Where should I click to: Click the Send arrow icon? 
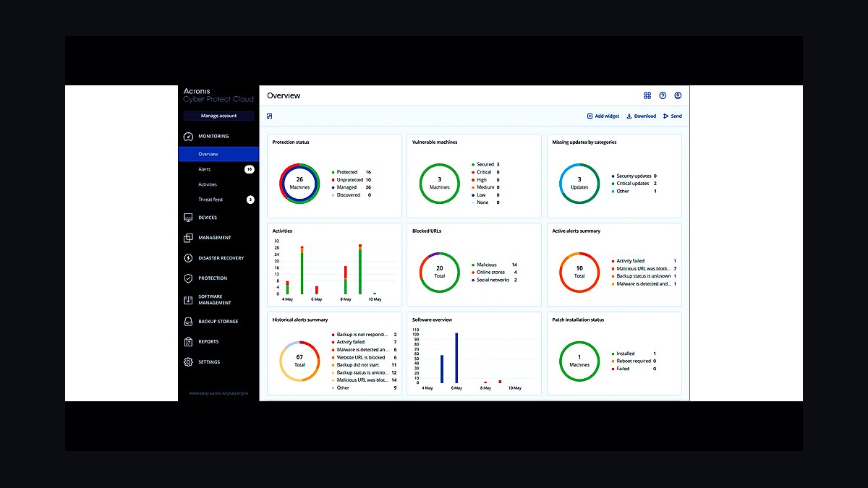point(666,116)
